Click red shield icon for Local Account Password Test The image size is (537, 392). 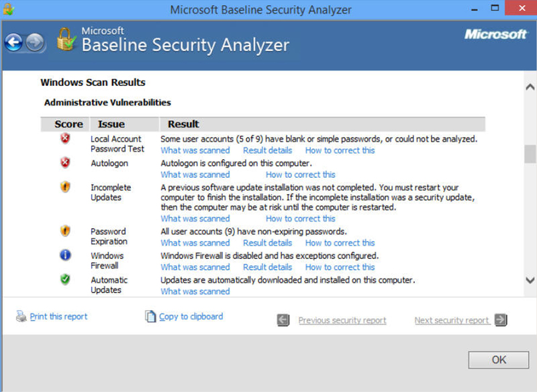point(65,138)
